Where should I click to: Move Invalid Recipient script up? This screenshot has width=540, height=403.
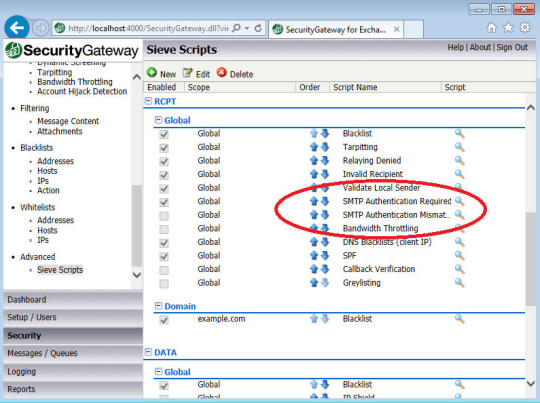[314, 174]
